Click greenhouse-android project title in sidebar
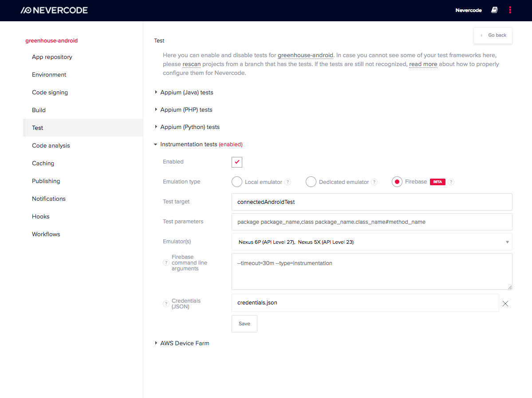Screen dimensions: 532x398 51,40
